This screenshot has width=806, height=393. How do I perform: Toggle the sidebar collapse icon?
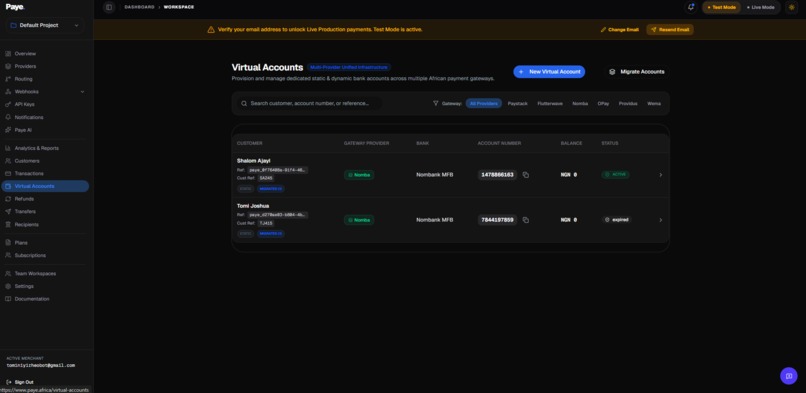[108, 7]
